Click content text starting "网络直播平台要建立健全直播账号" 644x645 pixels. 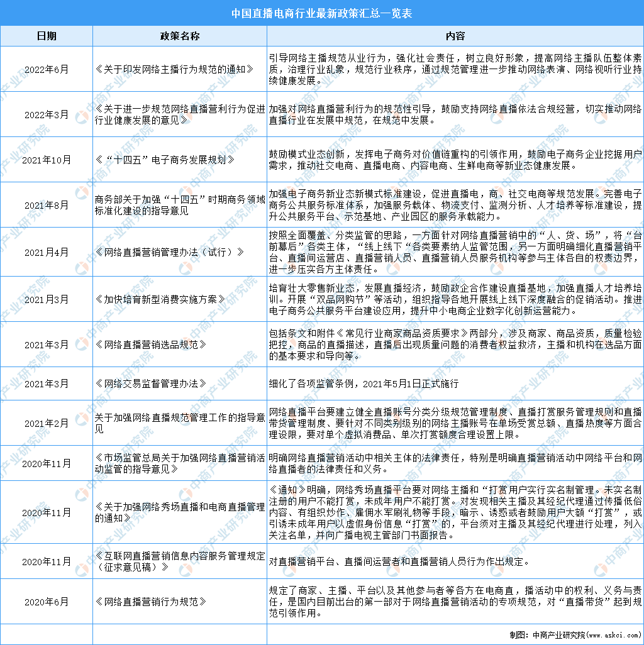[x=455, y=423]
